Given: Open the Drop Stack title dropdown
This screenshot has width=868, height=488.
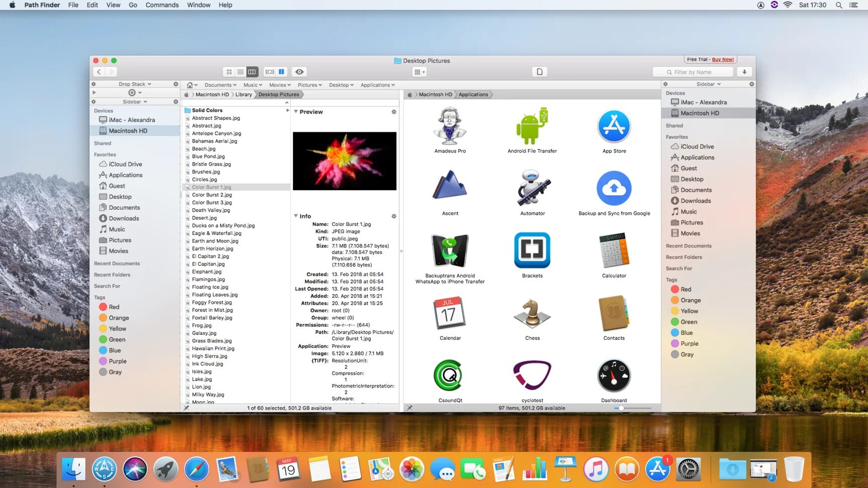Looking at the screenshot, I should 135,84.
